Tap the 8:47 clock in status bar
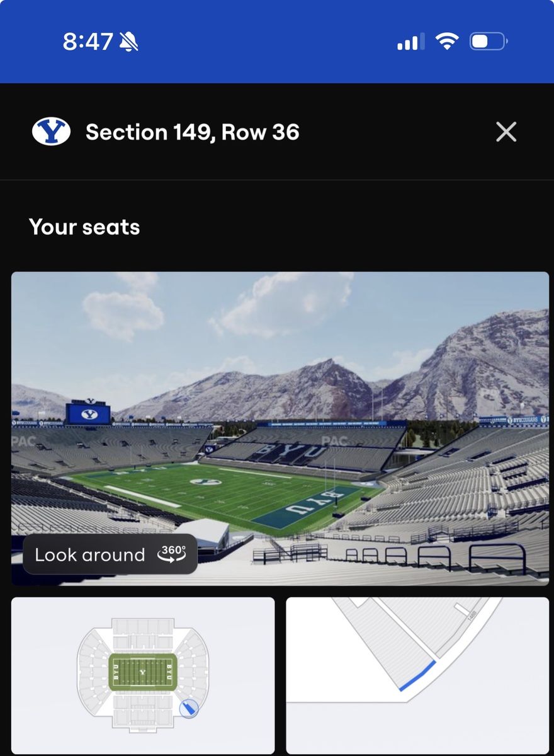 click(x=88, y=42)
